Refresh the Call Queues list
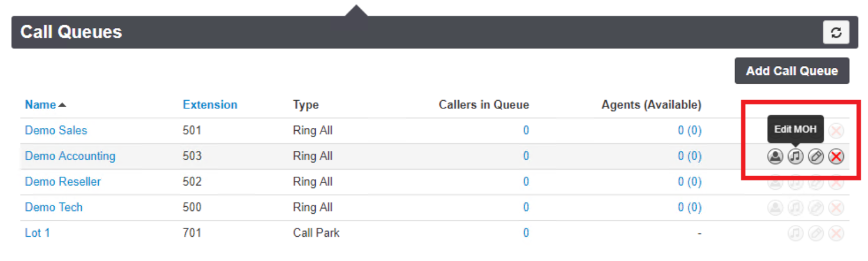868x261 pixels. [836, 32]
